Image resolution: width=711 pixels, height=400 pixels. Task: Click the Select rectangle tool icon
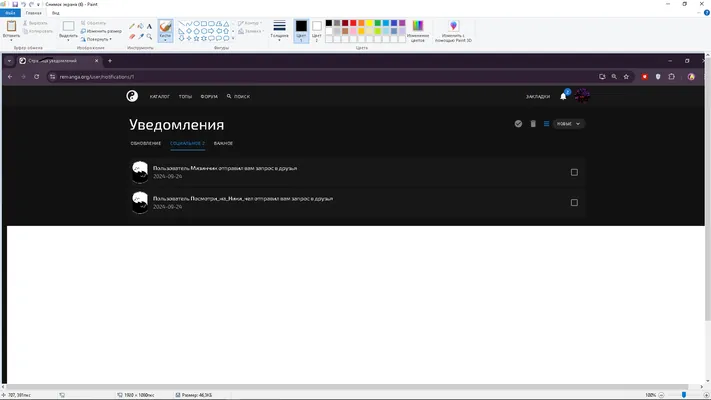pyautogui.click(x=68, y=26)
